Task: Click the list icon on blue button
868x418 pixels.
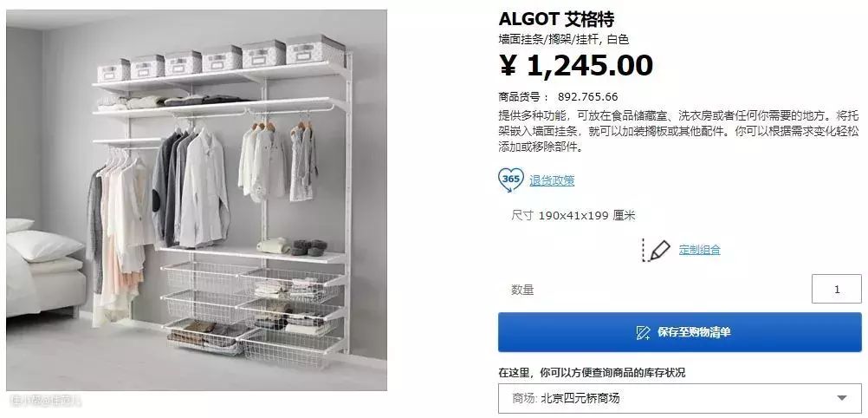Action: pos(644,333)
